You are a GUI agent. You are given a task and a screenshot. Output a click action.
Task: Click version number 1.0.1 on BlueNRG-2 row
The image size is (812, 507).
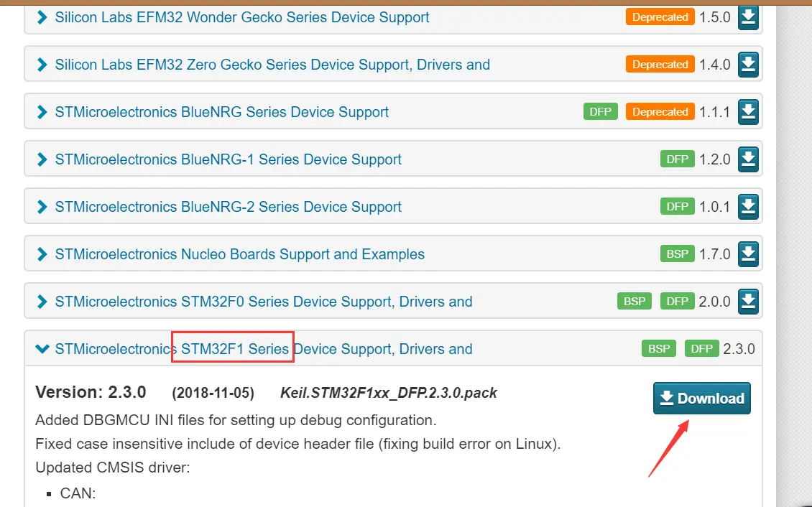click(715, 207)
